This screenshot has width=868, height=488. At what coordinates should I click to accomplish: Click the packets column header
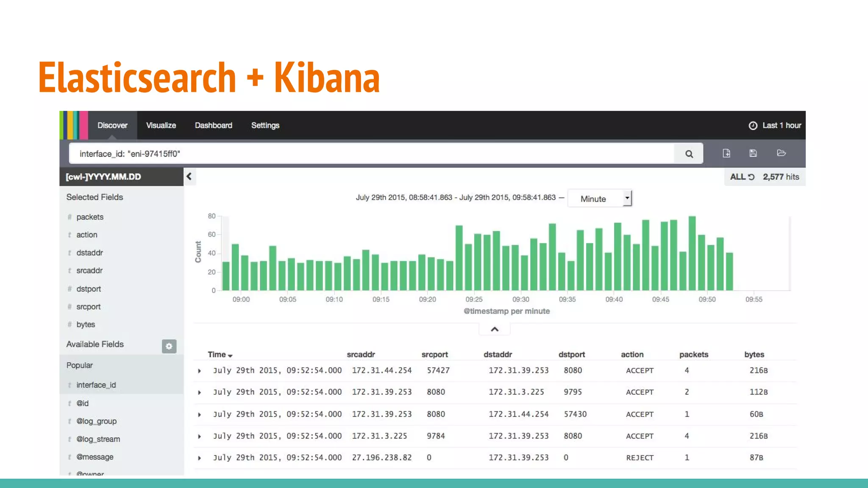(693, 355)
